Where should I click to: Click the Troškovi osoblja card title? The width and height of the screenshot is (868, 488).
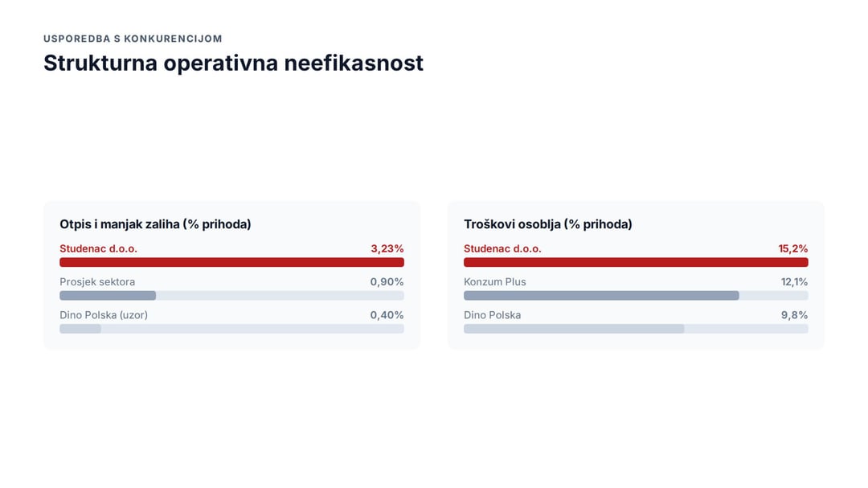[548, 224]
